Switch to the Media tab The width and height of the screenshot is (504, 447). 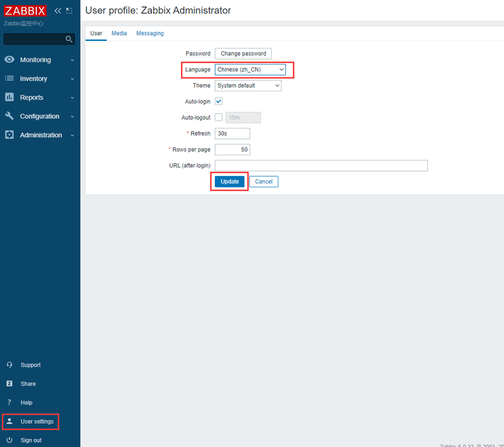pos(119,33)
